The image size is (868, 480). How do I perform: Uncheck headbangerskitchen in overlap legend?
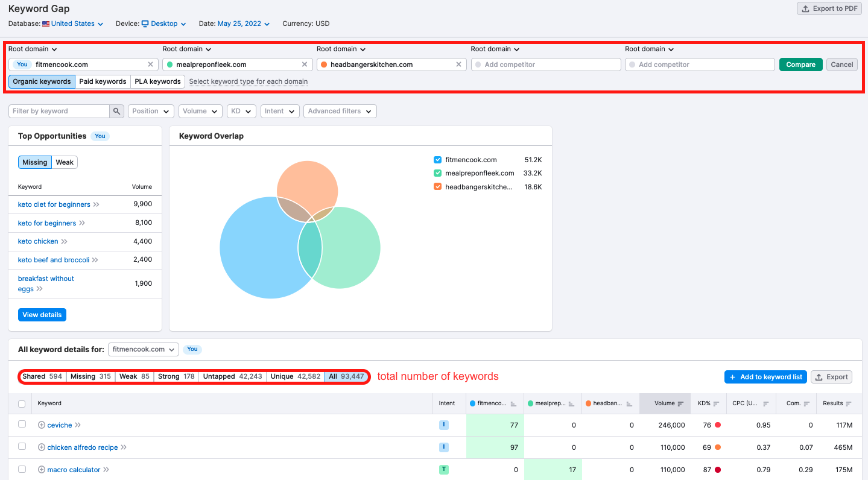(438, 187)
